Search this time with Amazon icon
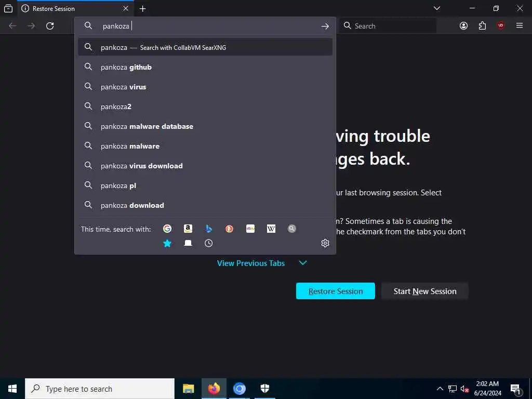 [x=188, y=229]
